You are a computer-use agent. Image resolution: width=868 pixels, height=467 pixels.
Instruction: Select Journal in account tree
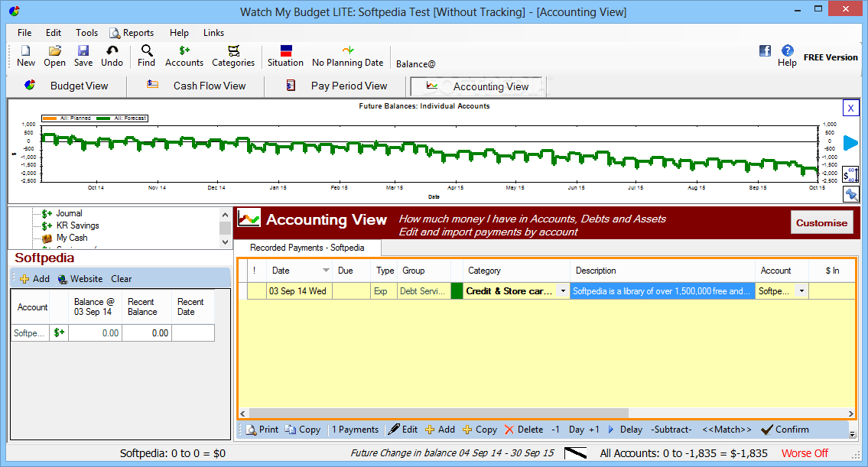tap(69, 213)
